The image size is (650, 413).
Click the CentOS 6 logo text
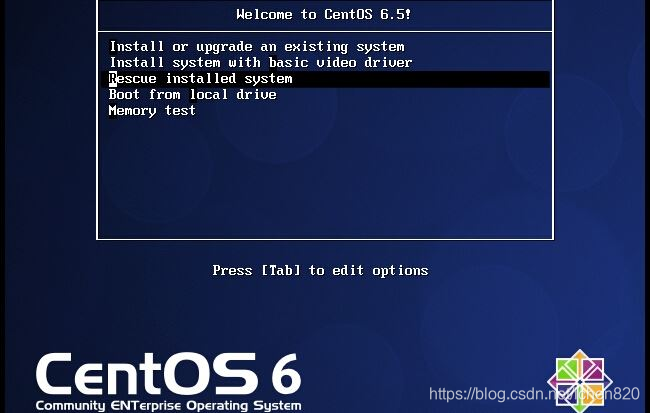[169, 374]
